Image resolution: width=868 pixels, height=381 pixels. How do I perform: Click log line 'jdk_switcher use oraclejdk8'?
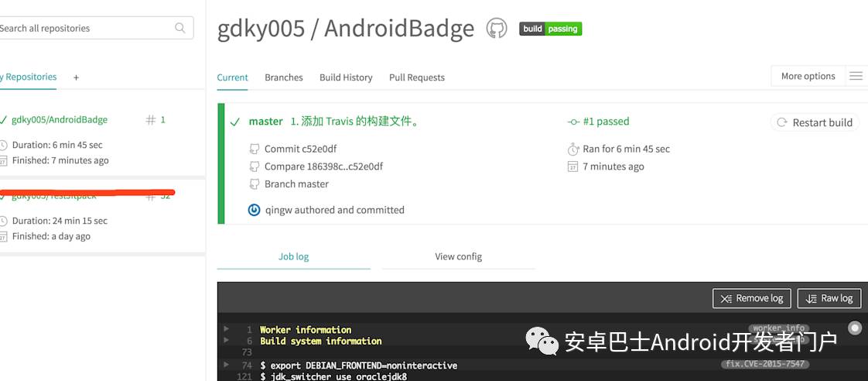point(333,376)
